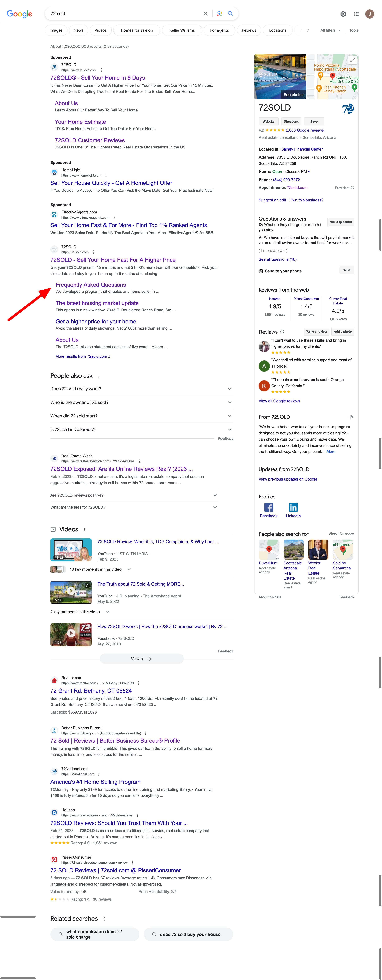The width and height of the screenshot is (382, 980).
Task: Open the Google apps grid
Action: point(356,14)
